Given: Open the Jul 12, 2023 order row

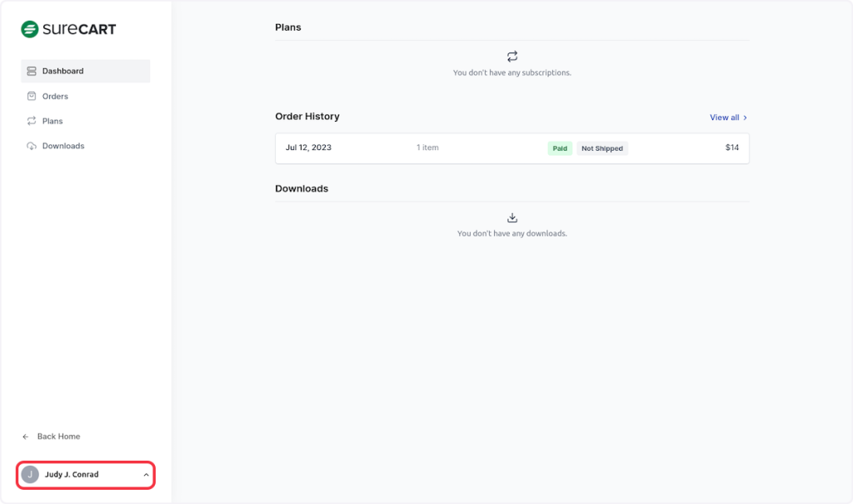Looking at the screenshot, I should coord(417,148).
